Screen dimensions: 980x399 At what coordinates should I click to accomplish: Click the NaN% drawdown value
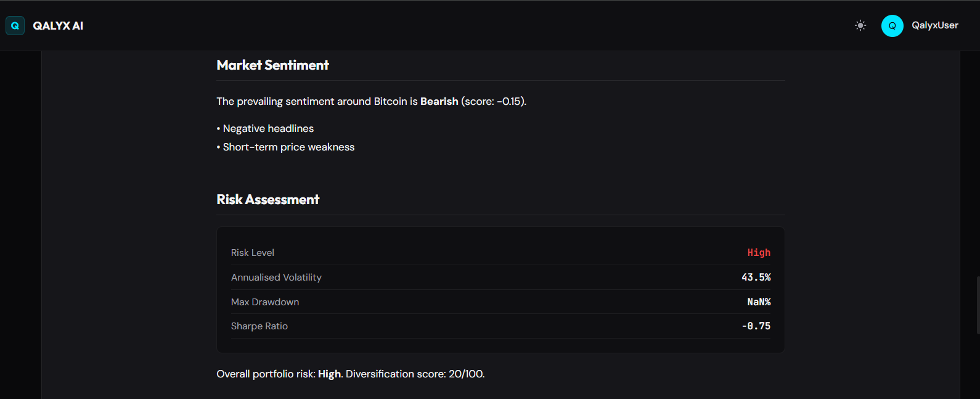coord(759,302)
